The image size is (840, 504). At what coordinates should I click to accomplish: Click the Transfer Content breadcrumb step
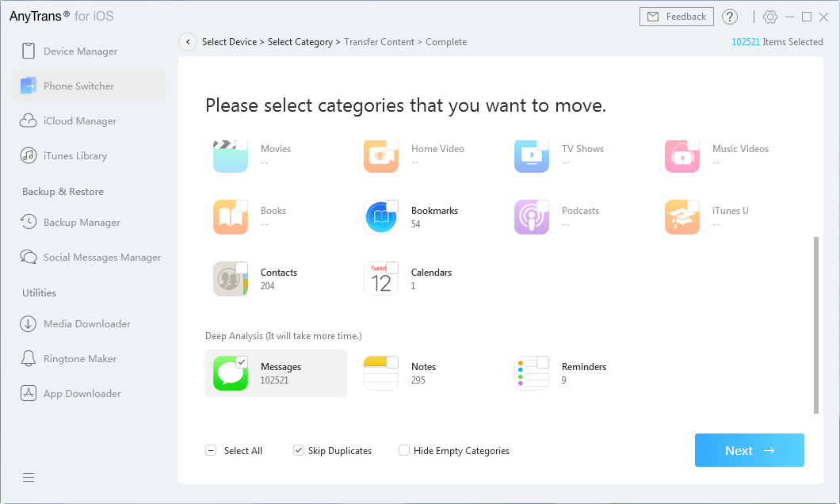pyautogui.click(x=380, y=42)
